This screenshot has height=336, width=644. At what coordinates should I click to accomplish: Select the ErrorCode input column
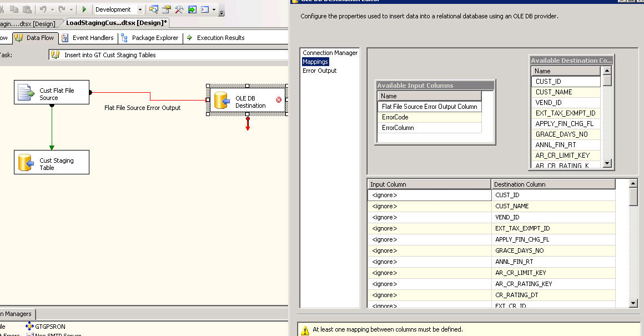click(x=429, y=117)
